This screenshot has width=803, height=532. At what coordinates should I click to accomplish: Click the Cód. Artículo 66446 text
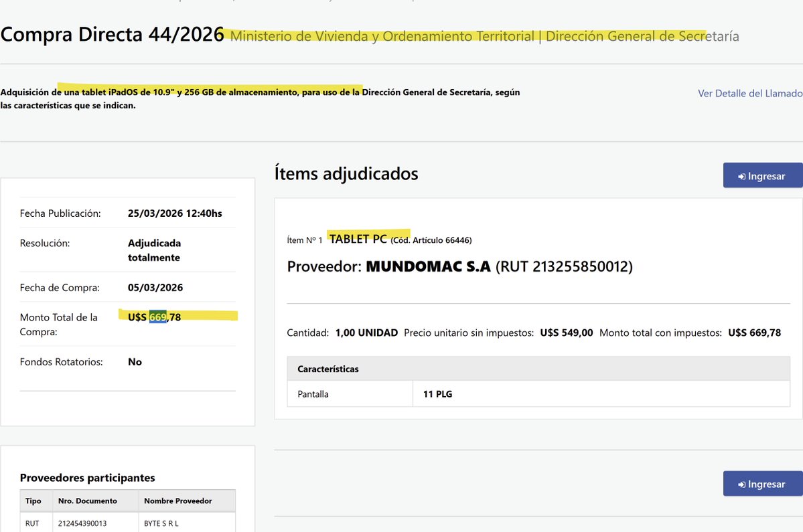[x=431, y=240]
